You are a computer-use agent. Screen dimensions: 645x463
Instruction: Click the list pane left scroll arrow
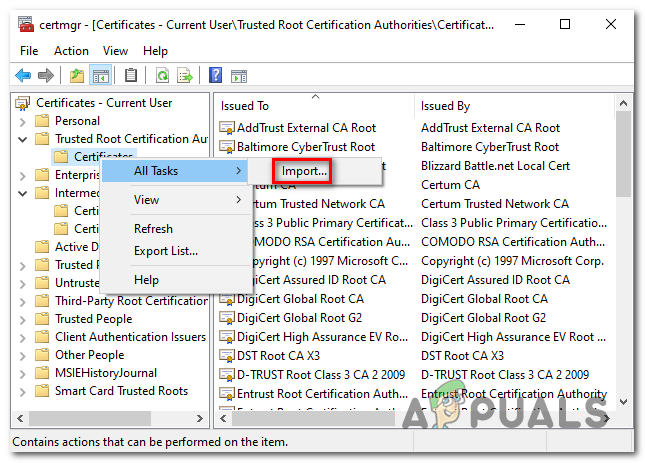pos(223,419)
